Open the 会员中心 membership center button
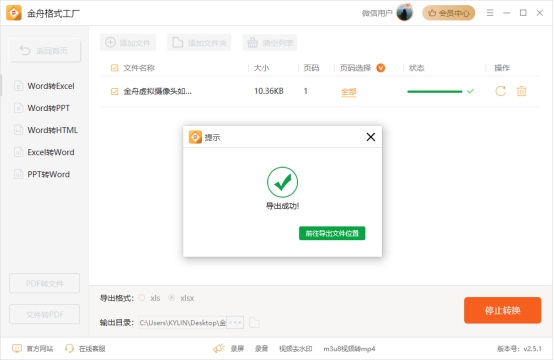Viewport: 554px width, 360px height. [x=449, y=13]
